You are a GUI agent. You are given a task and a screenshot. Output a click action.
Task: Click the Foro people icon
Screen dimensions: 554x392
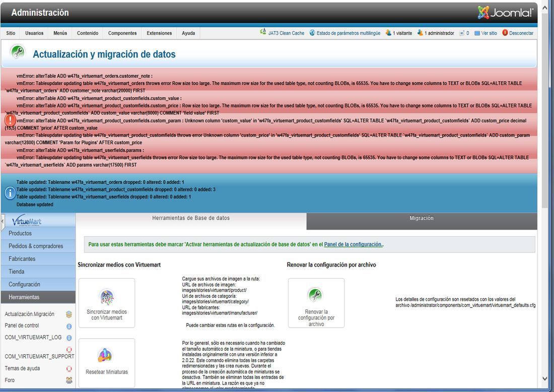click(69, 380)
